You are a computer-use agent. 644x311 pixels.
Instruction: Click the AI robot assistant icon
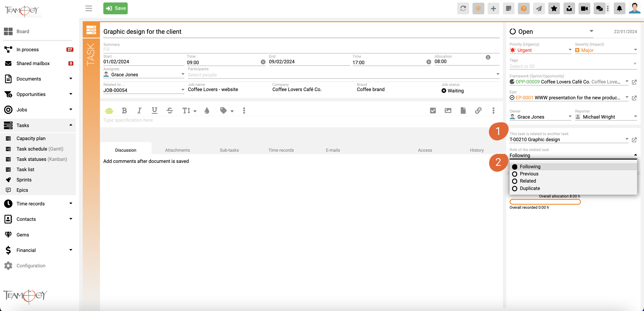coord(109,111)
